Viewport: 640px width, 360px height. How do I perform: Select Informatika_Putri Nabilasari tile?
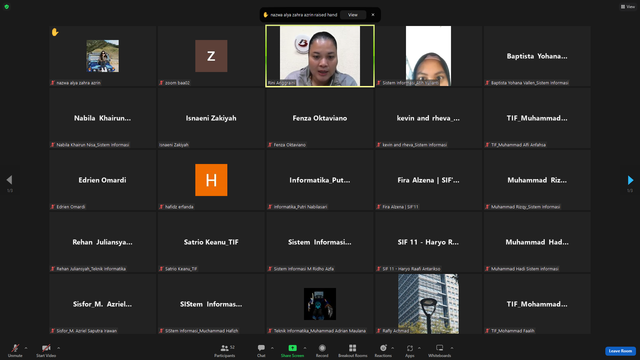tap(320, 180)
